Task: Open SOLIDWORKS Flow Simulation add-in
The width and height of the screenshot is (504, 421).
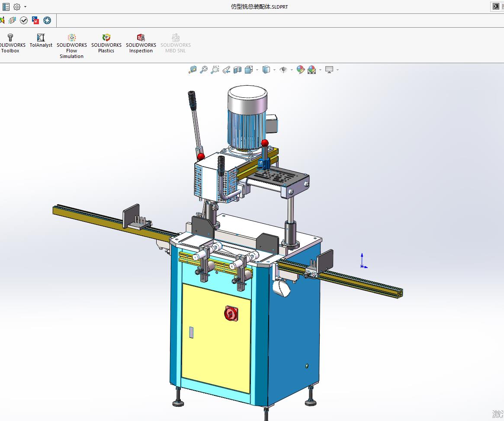Action: 72,46
